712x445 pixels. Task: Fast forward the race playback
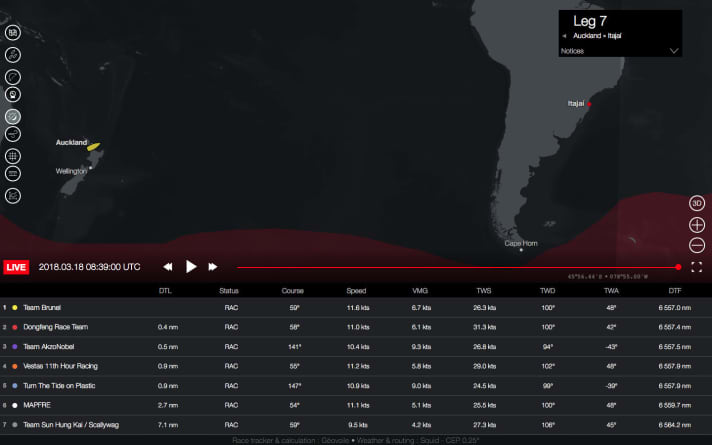213,267
